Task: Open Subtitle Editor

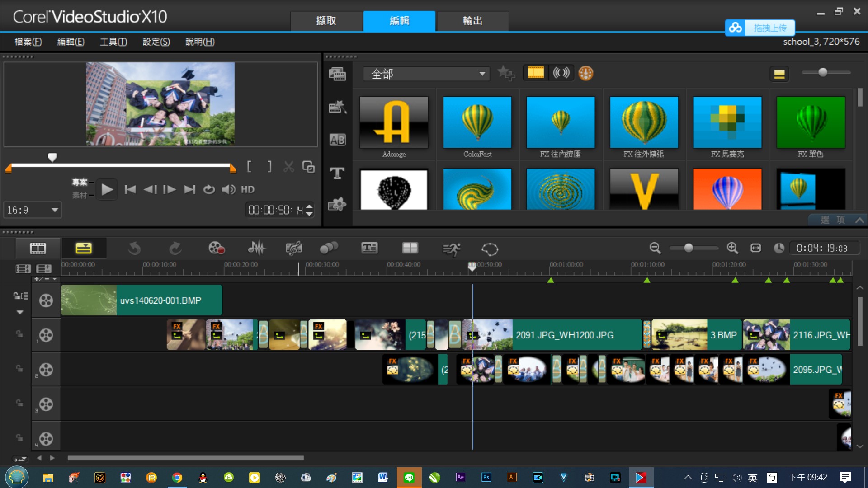Action: click(x=369, y=248)
